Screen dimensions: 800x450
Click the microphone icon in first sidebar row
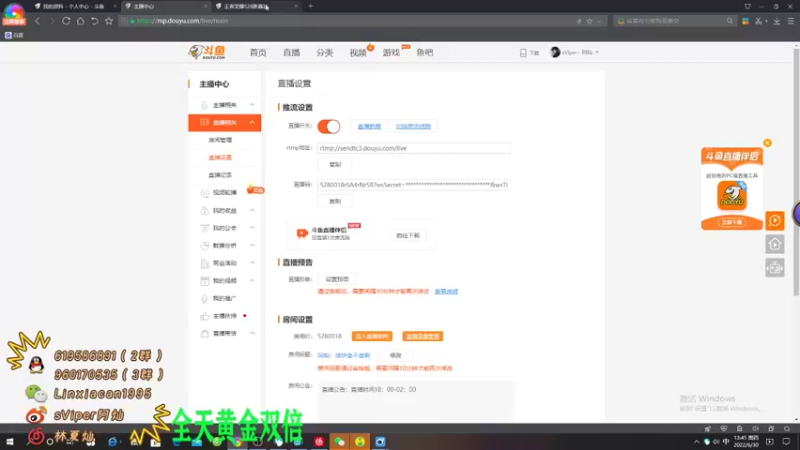(204, 105)
